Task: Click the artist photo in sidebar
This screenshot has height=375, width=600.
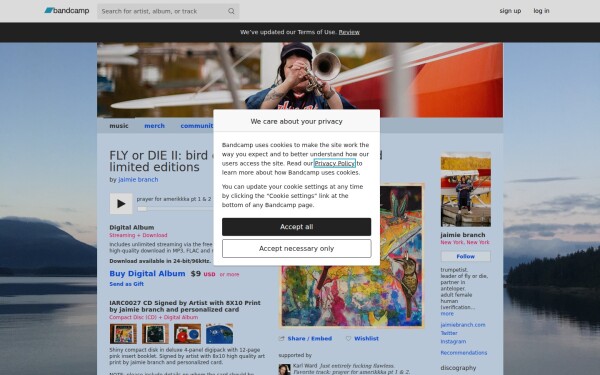Action: pos(466,189)
